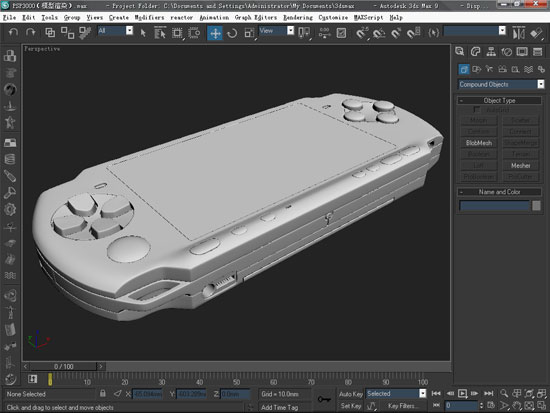This screenshot has width=550, height=413.
Task: Toggle Auto Key mode
Action: pos(351,394)
